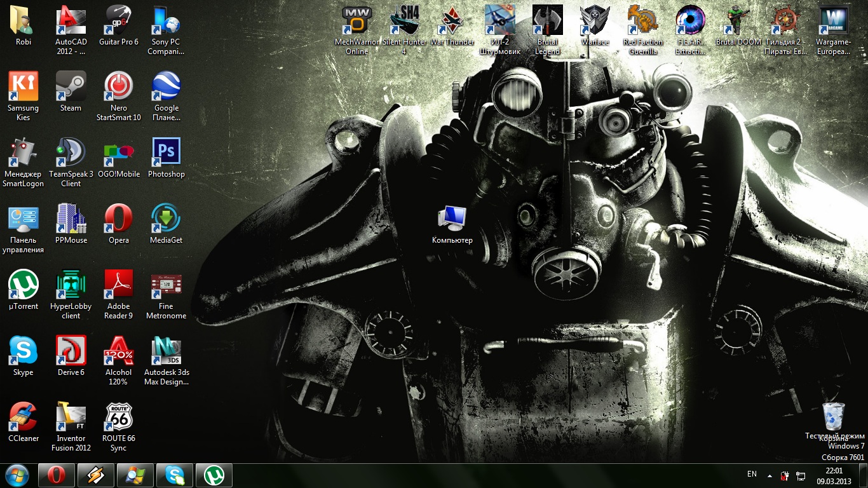Image resolution: width=868 pixels, height=488 pixels.
Task: Click the Alcohol 120% shortcut
Action: pyautogui.click(x=118, y=351)
